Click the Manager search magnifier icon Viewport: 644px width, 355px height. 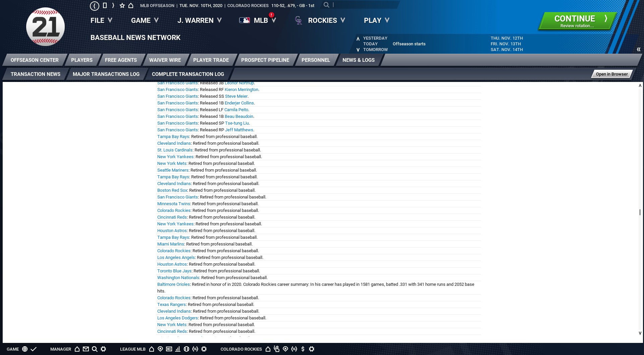[95, 349]
